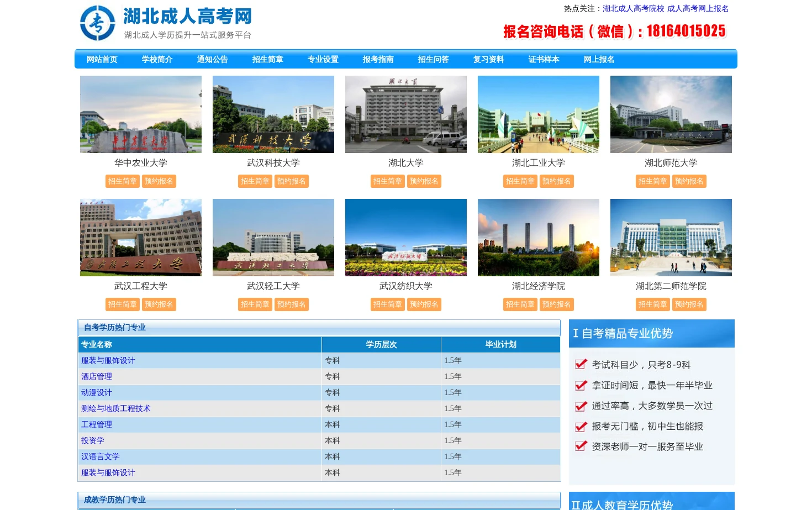Screen dimensions: 812x510
Task: Click the 武汉纺织大学 name text
Action: point(406,286)
